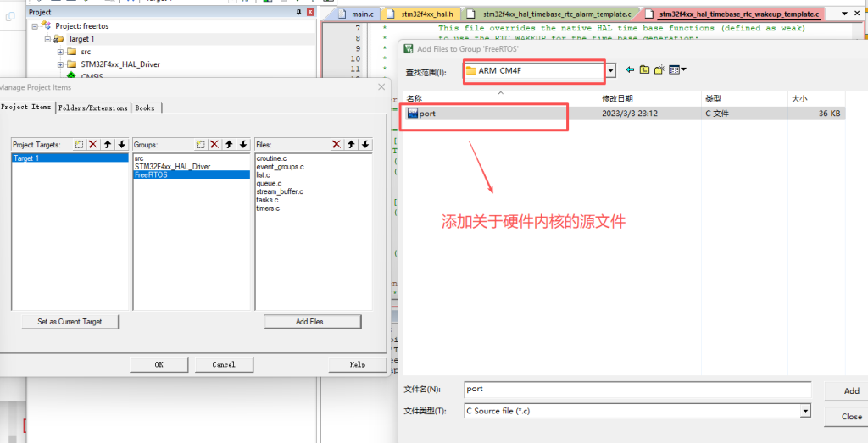Expand the src folder in project tree

(x=60, y=52)
